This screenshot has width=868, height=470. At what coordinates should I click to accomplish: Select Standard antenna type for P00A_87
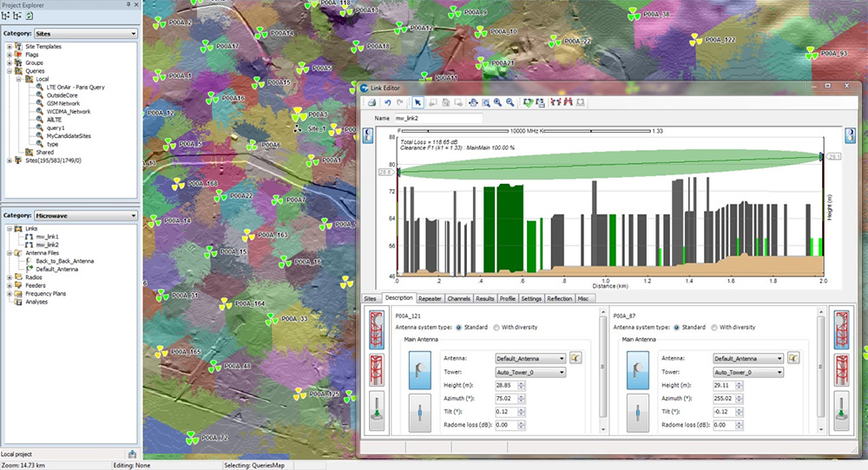click(x=676, y=327)
